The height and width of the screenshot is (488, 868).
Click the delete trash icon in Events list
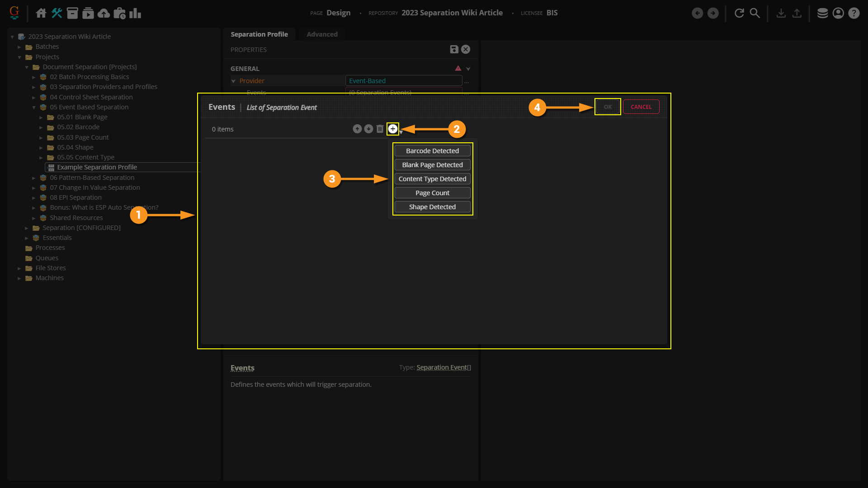[380, 129]
